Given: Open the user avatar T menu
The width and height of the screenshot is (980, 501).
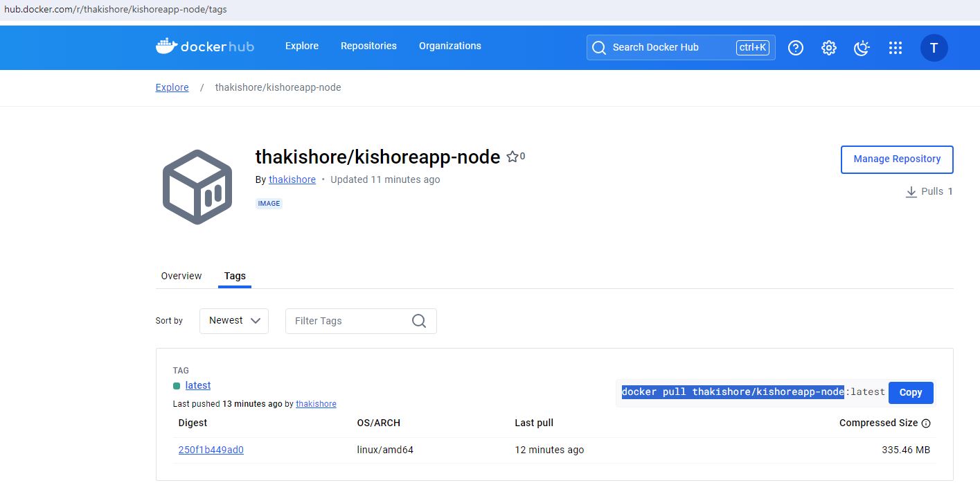Looking at the screenshot, I should click(934, 48).
